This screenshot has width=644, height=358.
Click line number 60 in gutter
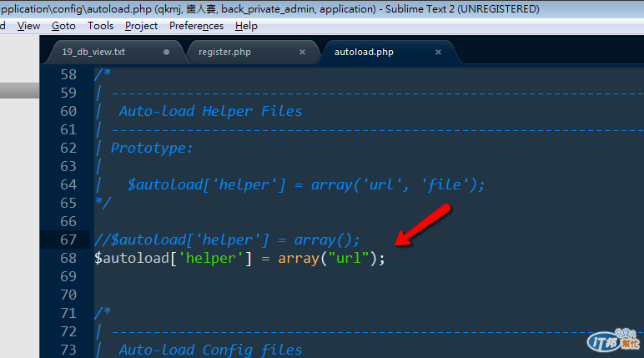[x=68, y=111]
